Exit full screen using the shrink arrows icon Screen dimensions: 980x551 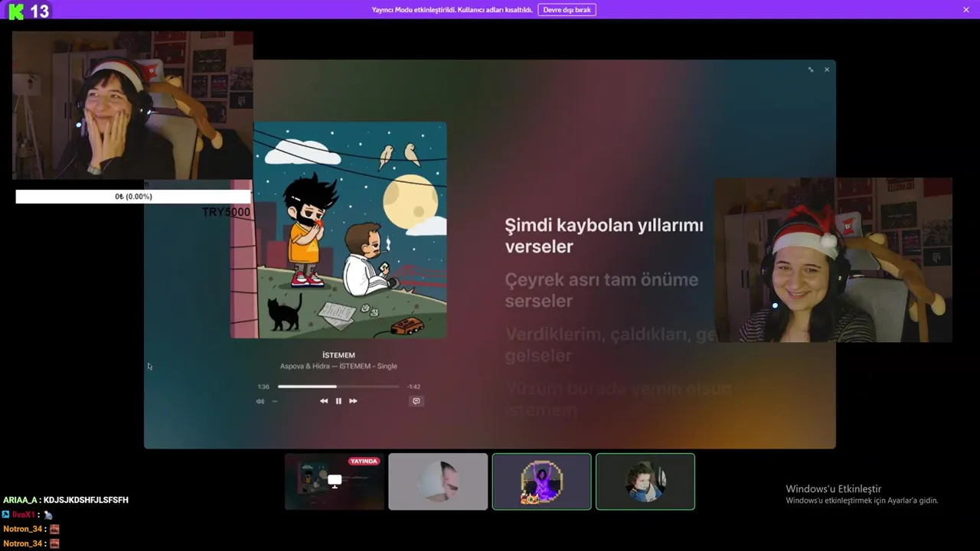tap(811, 70)
